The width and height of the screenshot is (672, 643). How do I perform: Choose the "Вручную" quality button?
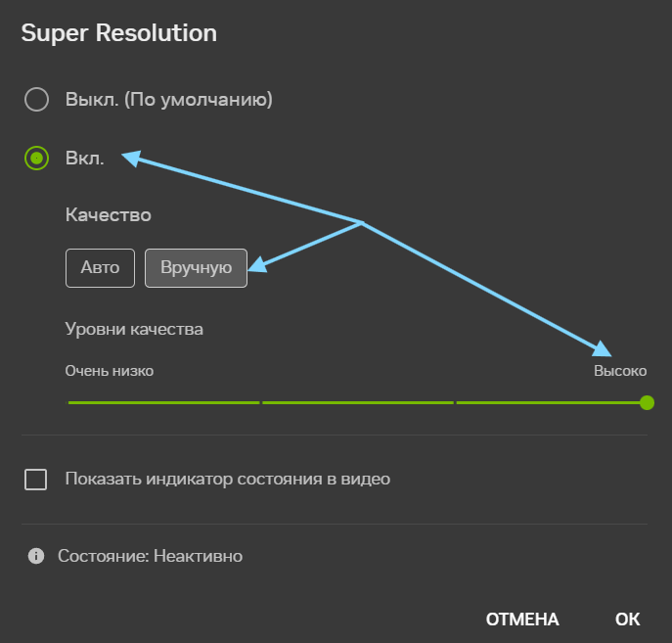coord(196,268)
